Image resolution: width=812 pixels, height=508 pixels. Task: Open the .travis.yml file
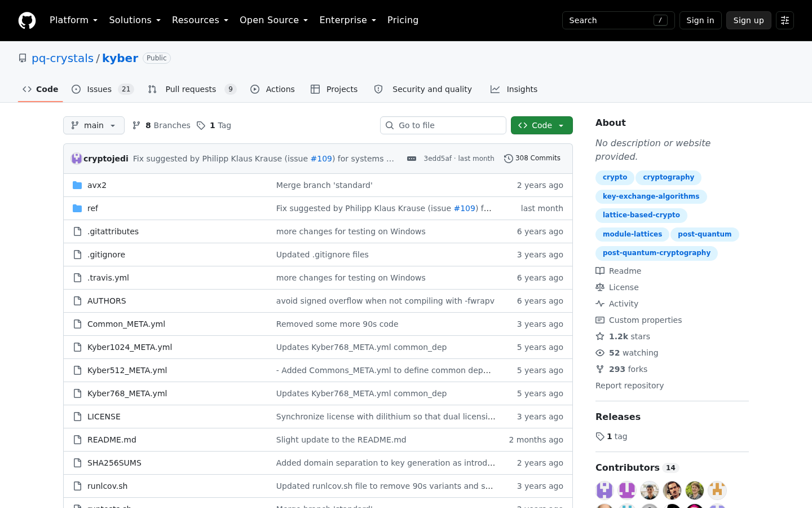click(x=108, y=278)
